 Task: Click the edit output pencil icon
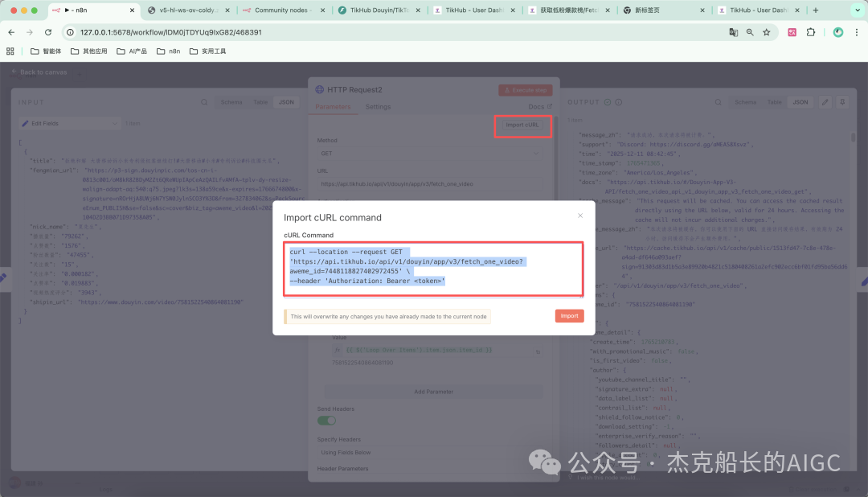pyautogui.click(x=825, y=102)
